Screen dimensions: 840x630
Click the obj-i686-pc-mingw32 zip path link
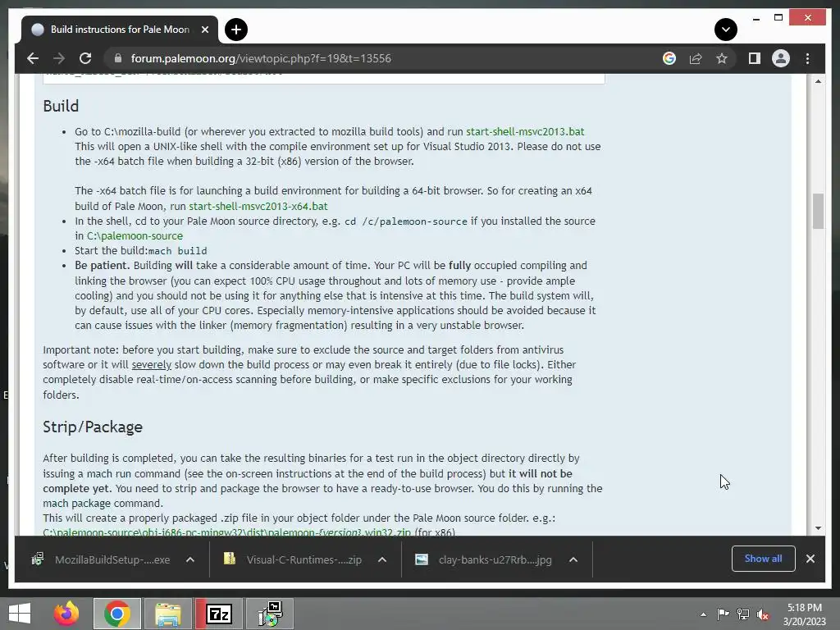tap(226, 532)
